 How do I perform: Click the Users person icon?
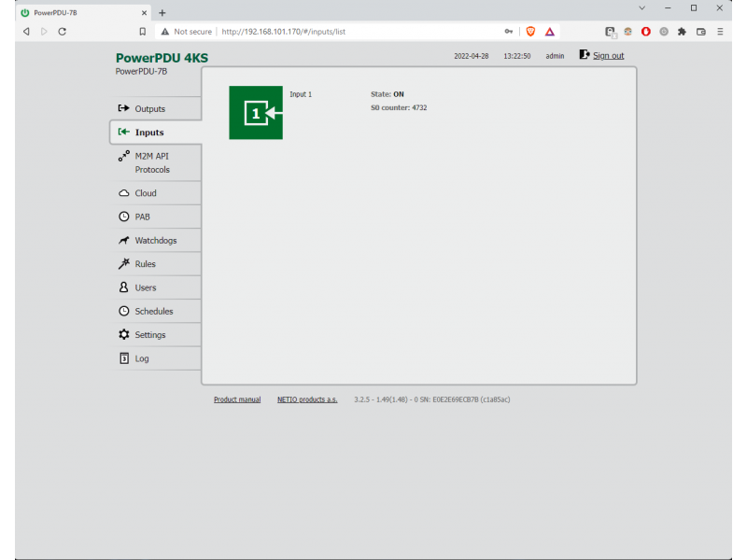tap(124, 287)
